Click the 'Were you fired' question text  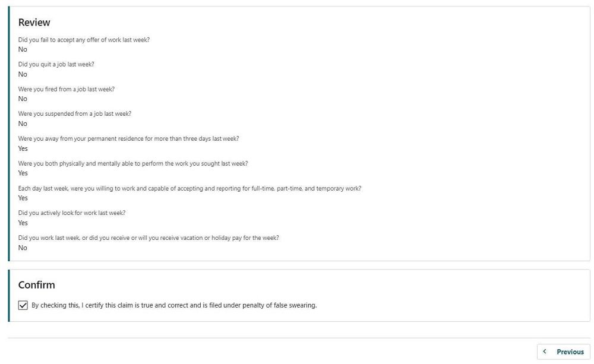pyautogui.click(x=67, y=89)
